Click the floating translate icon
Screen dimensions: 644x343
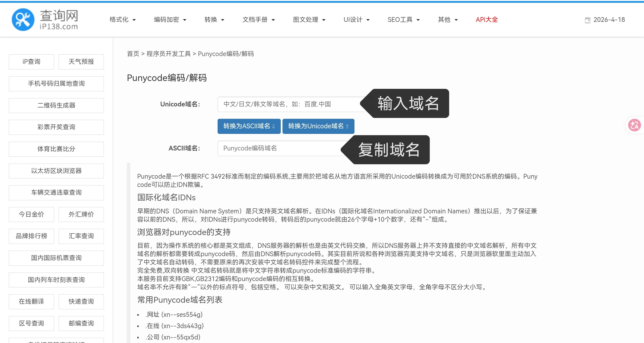pos(634,125)
